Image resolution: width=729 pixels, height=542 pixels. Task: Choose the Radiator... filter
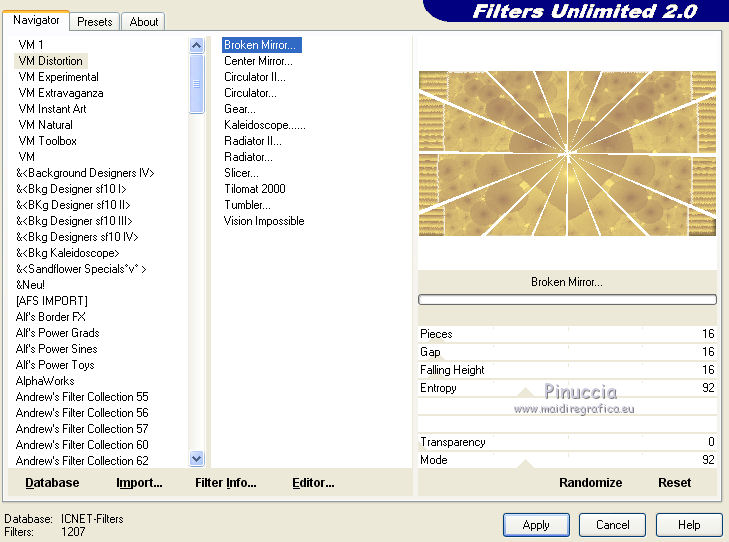click(248, 157)
